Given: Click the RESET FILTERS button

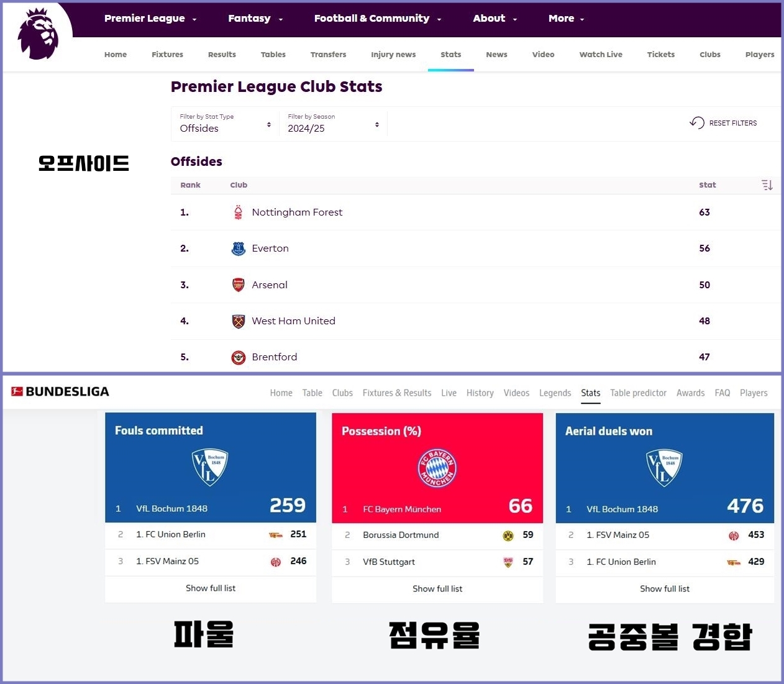Looking at the screenshot, I should (x=724, y=123).
